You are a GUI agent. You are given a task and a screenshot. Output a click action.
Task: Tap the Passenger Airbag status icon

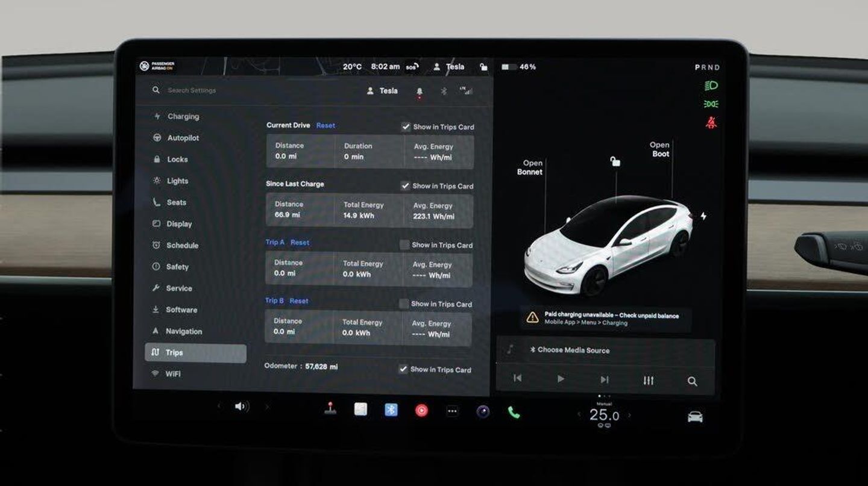[157, 66]
